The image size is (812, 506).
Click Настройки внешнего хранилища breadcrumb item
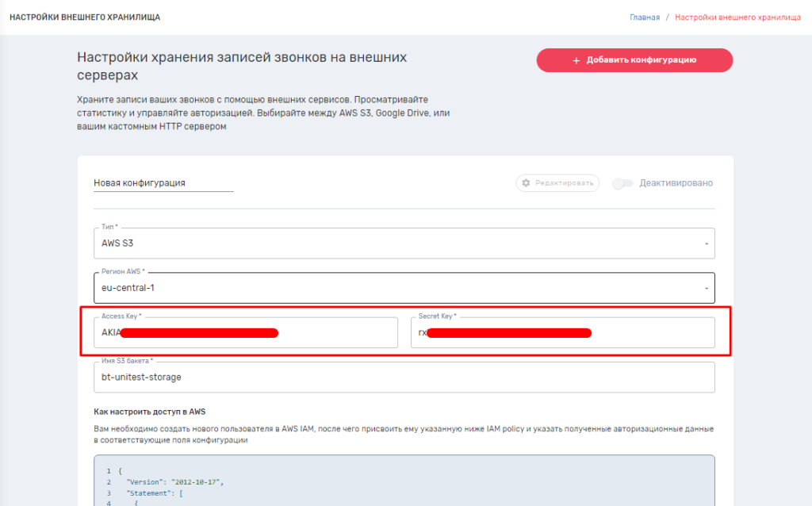coord(737,17)
